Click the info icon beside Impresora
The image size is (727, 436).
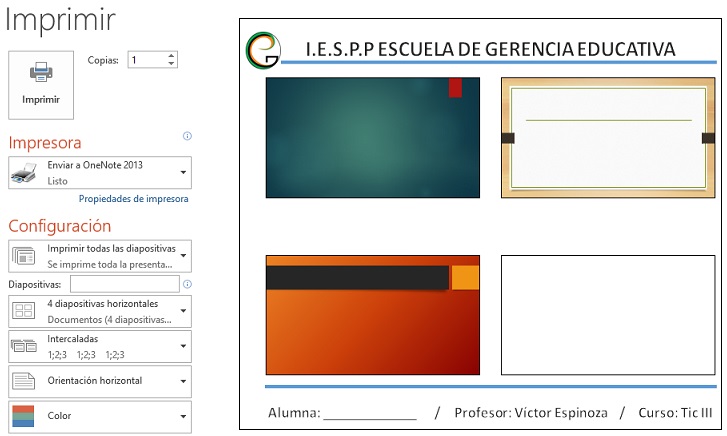point(187,136)
